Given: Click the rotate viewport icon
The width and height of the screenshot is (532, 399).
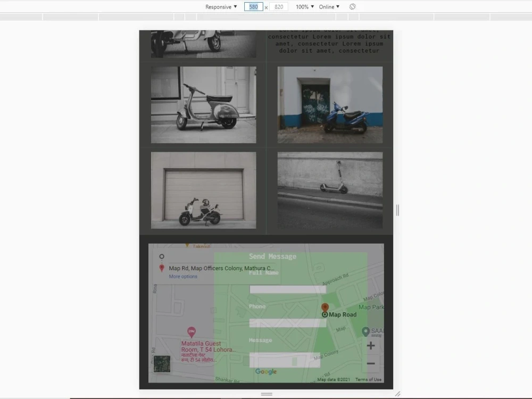Looking at the screenshot, I should 353,6.
